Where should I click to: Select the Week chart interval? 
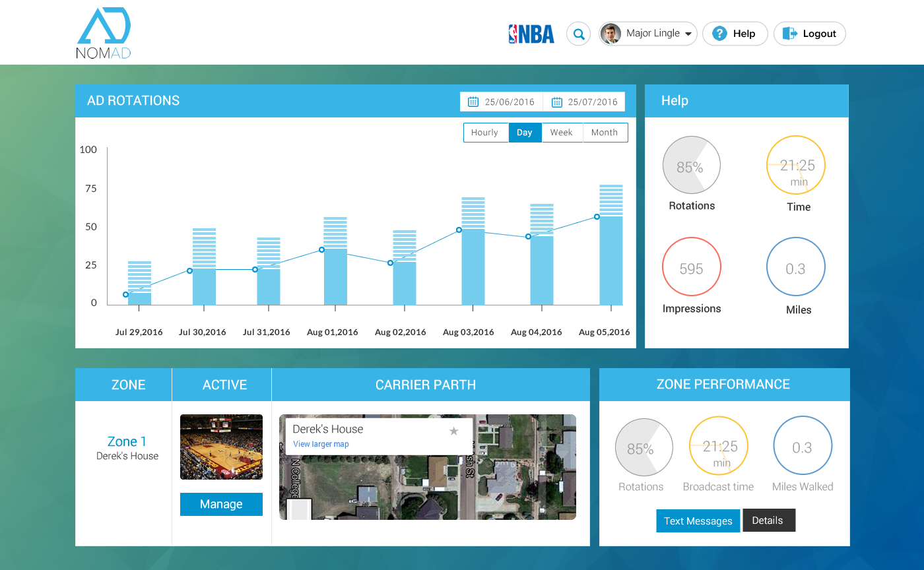(x=561, y=133)
